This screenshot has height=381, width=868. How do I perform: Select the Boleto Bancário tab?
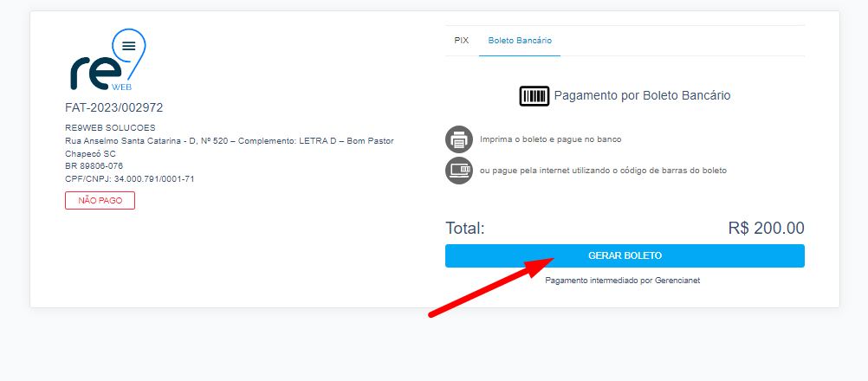[520, 41]
